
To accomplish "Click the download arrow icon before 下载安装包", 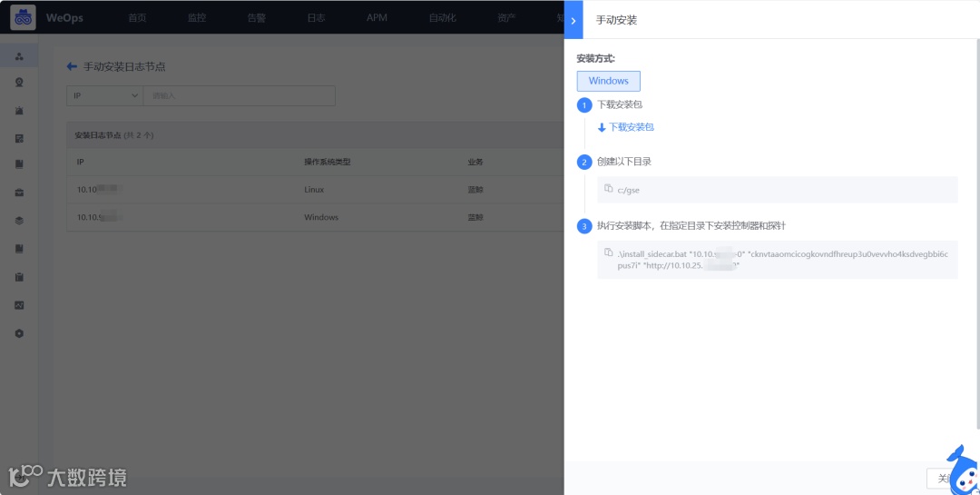I will tap(602, 128).
